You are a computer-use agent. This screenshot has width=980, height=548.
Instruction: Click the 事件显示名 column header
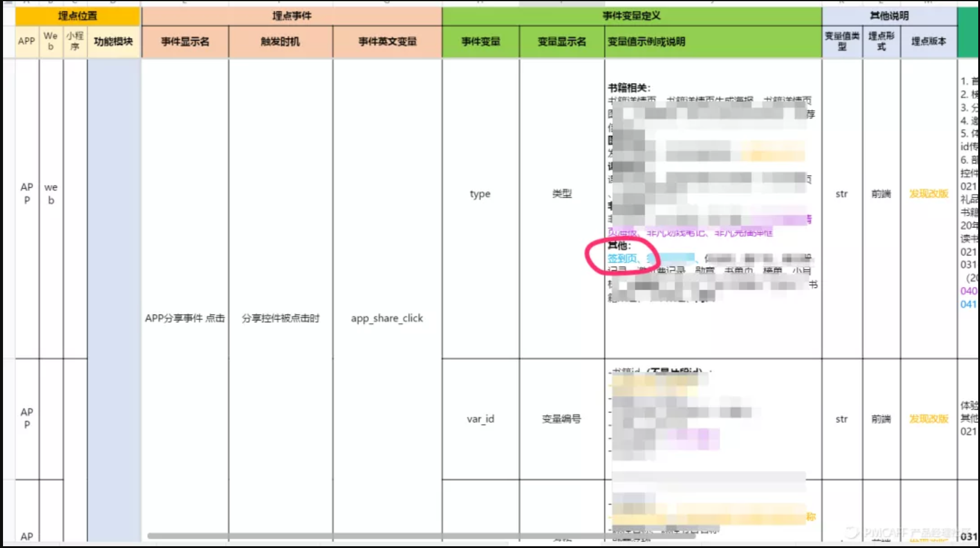click(185, 42)
